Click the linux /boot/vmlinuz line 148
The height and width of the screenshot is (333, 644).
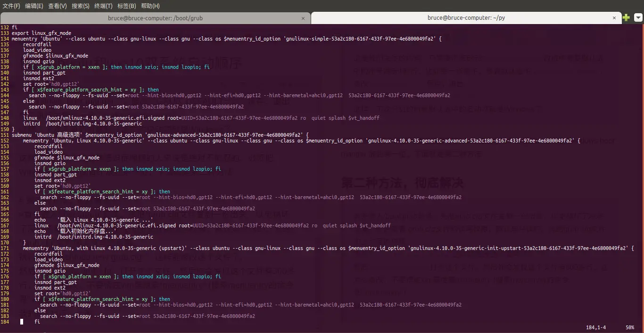pyautogui.click(x=201, y=118)
